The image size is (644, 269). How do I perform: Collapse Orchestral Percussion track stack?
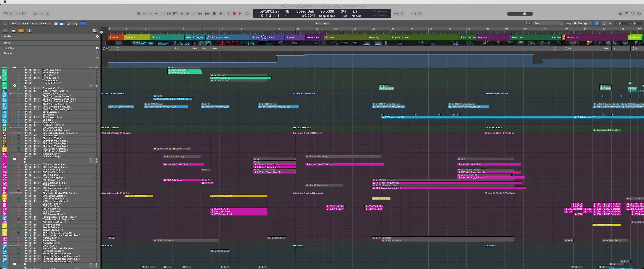pyautogui.click(x=10, y=94)
